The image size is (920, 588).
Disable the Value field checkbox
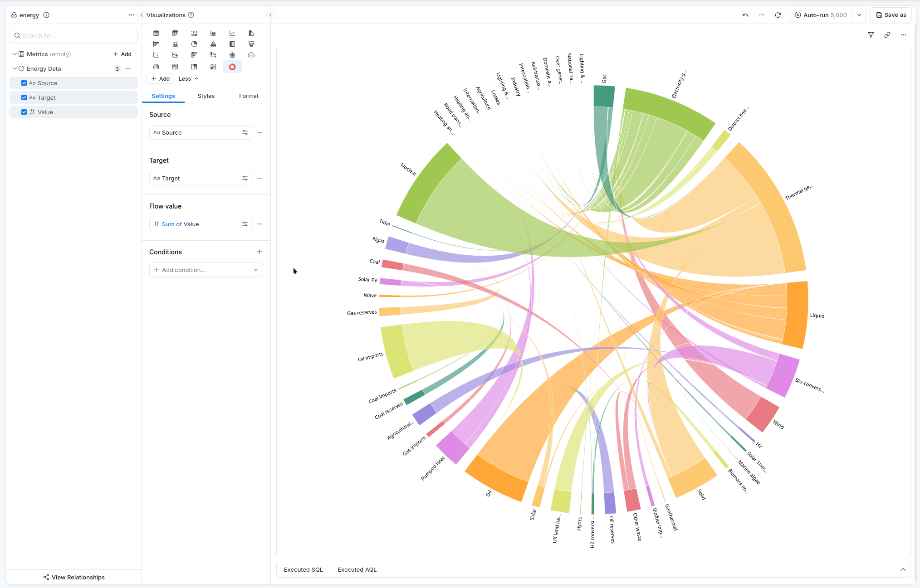24,112
